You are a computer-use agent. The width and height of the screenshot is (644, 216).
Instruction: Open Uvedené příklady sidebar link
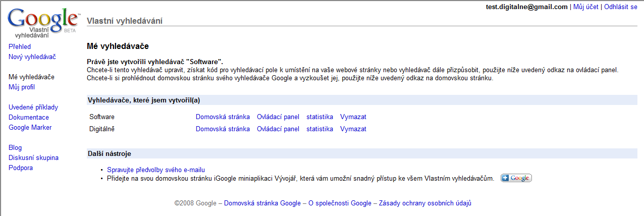(x=33, y=107)
